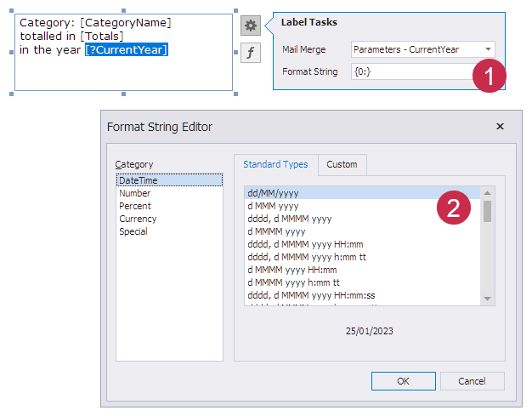Close the Format String Editor dialog
The height and width of the screenshot is (416, 532).
tap(500, 126)
